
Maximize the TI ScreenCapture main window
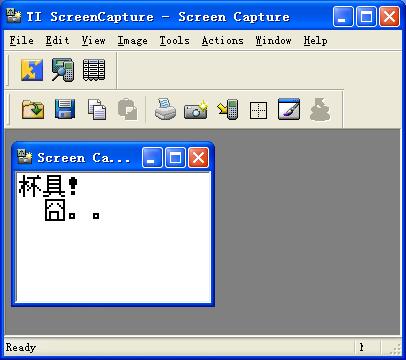click(366, 16)
